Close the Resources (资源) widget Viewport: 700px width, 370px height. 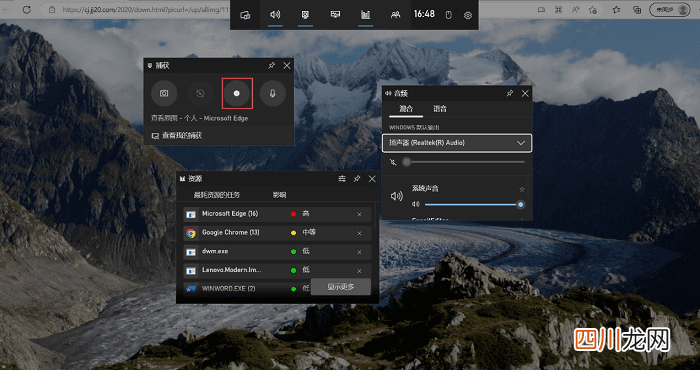click(372, 179)
